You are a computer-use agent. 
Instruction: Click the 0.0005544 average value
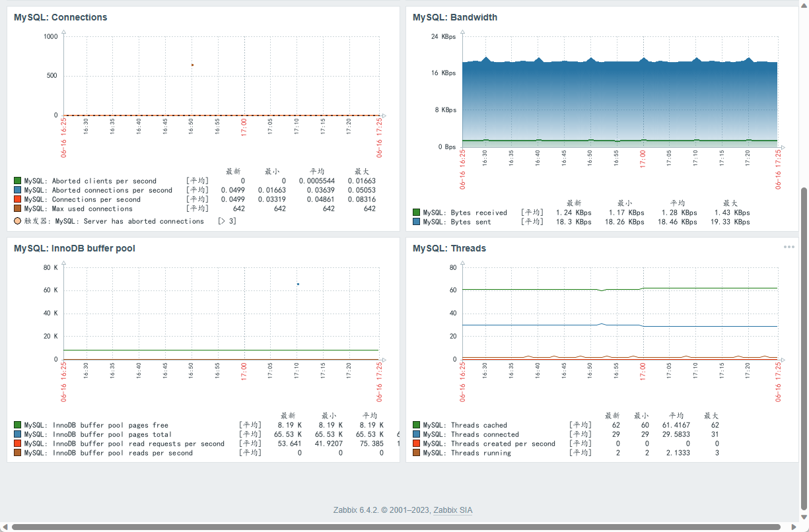pyautogui.click(x=317, y=181)
